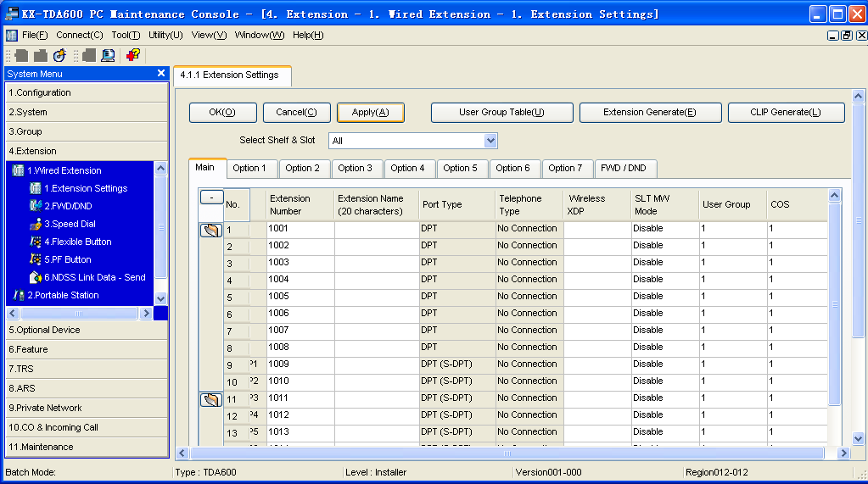Image resolution: width=868 pixels, height=484 pixels.
Task: Click the blue disc with lightning toolbar icon
Action: click(x=59, y=55)
